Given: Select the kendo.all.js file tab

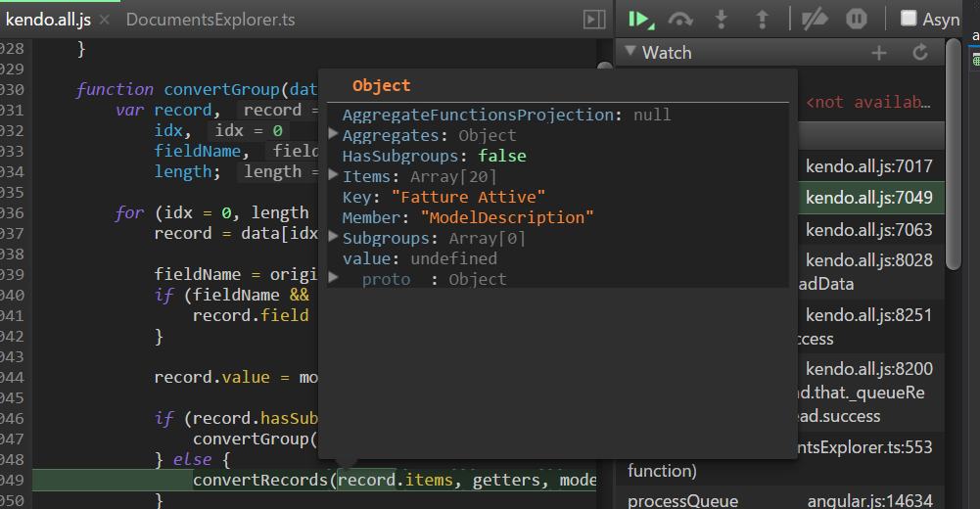Looking at the screenshot, I should click(x=48, y=20).
